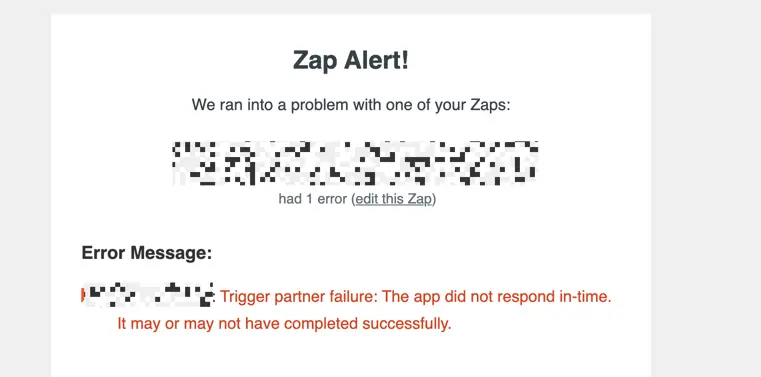761x377 pixels.
Task: Click 'Trigger partner failure:' red text
Action: point(298,296)
